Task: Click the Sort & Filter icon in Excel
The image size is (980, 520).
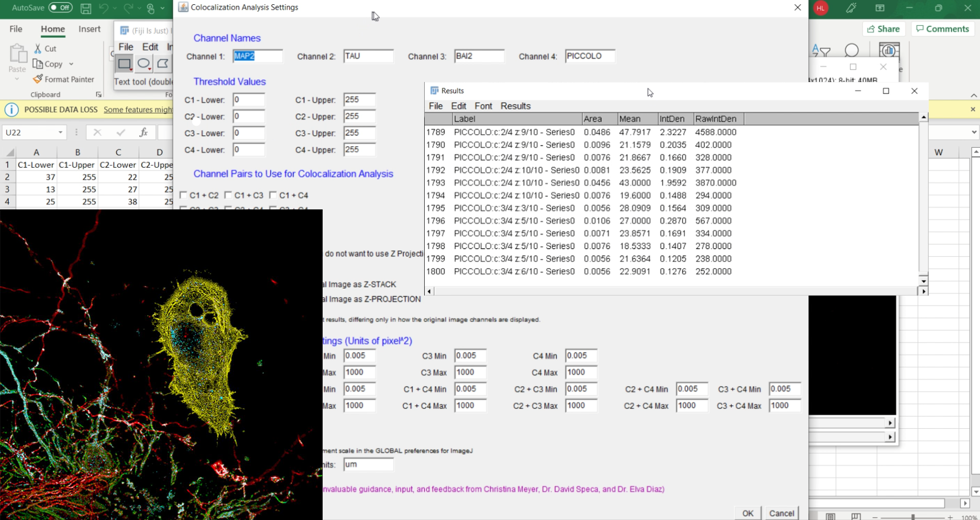Action: click(x=821, y=51)
